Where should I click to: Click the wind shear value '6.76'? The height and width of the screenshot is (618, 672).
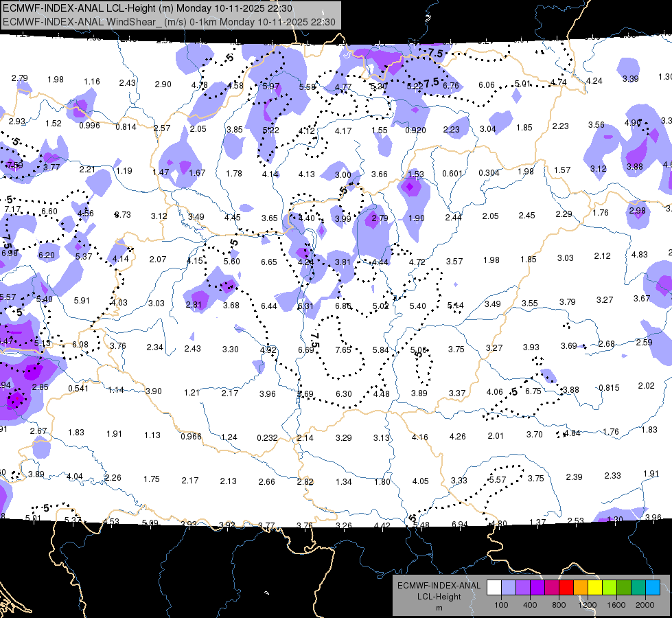point(451,86)
